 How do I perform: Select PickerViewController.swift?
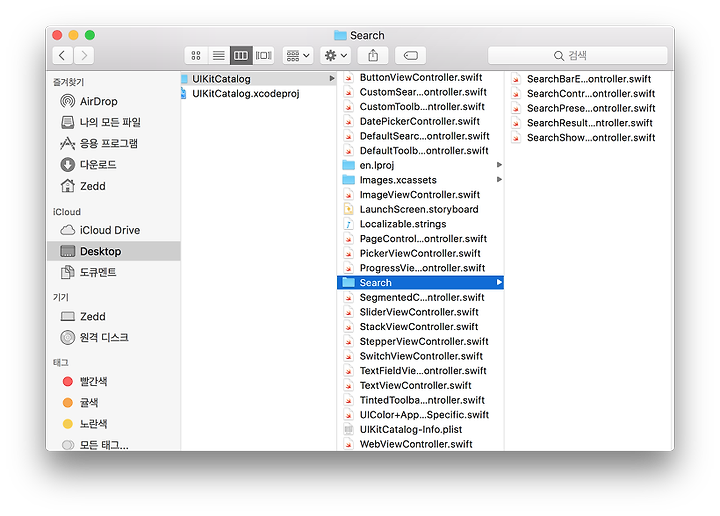[x=420, y=253]
